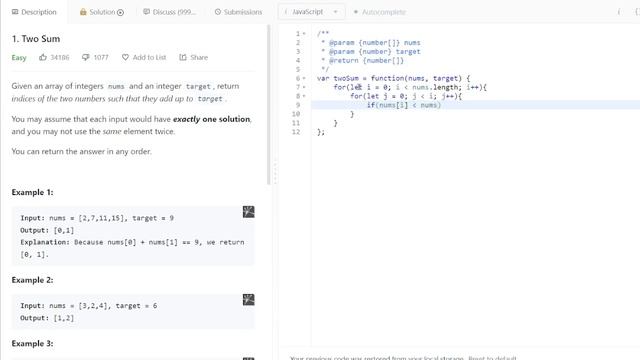Open the Submissions tab

[x=238, y=12]
